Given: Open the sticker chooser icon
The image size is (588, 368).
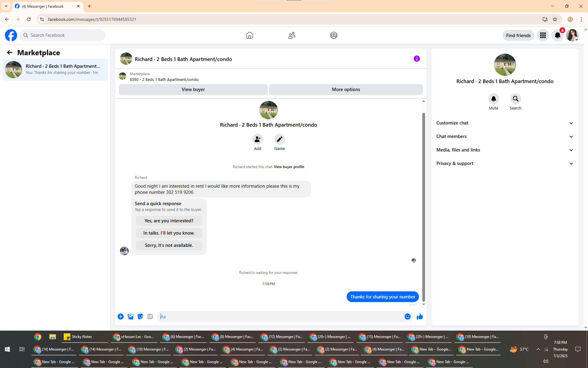Looking at the screenshot, I should 140,316.
